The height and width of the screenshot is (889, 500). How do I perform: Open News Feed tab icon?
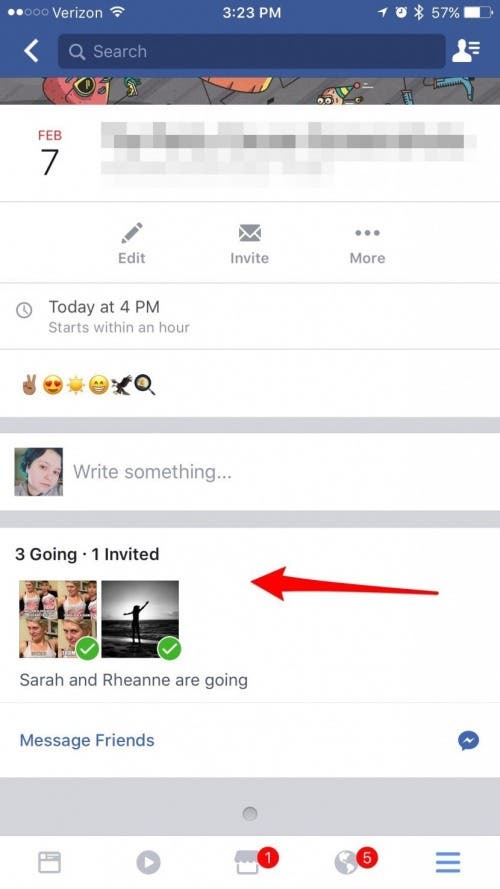[x=49, y=862]
